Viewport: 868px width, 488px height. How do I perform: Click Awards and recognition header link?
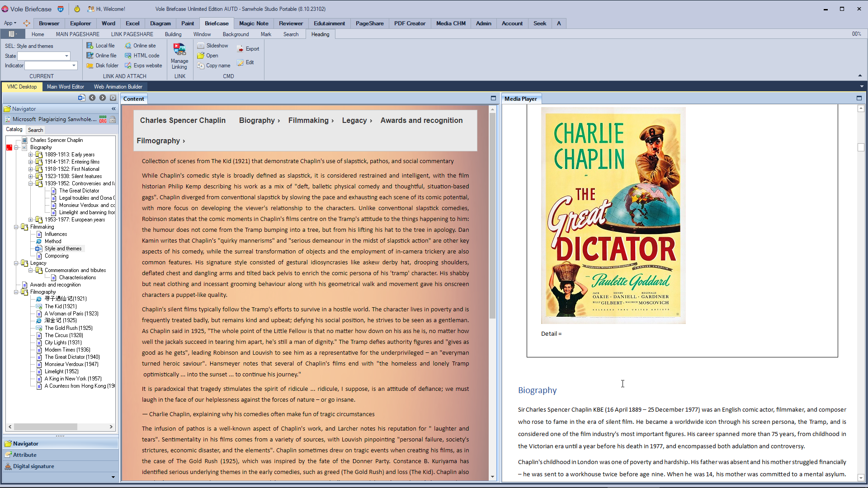[421, 120]
